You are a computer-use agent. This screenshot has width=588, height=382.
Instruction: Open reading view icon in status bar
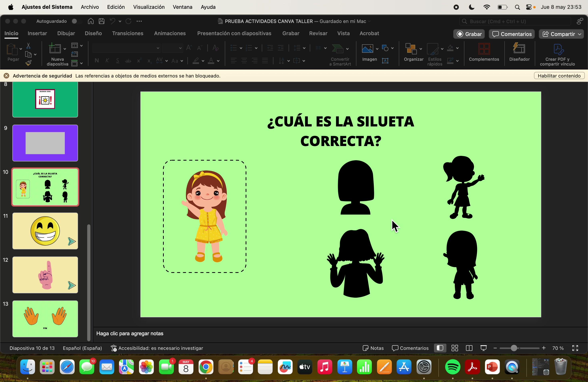pos(469,348)
